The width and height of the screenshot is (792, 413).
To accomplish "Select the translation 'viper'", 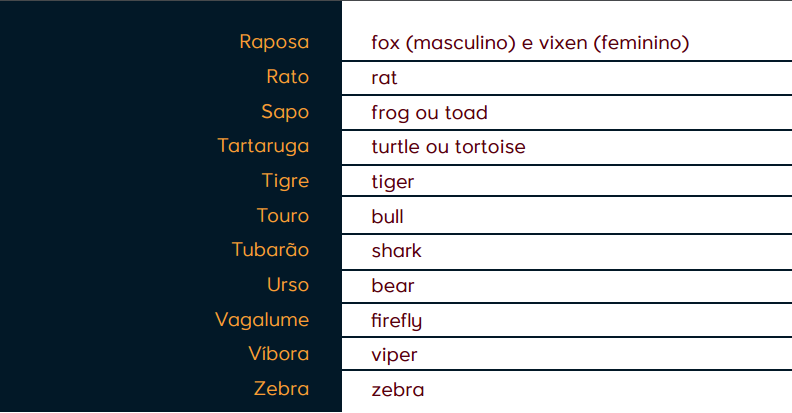I will [x=394, y=355].
